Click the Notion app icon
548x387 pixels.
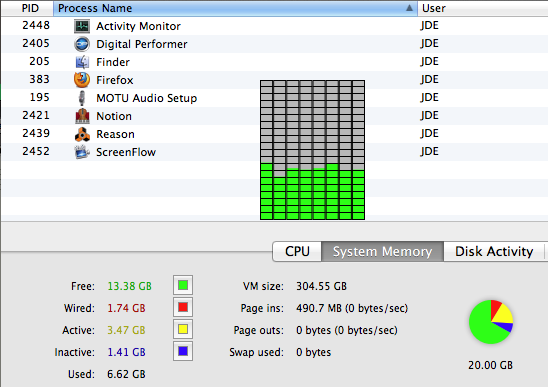point(82,116)
